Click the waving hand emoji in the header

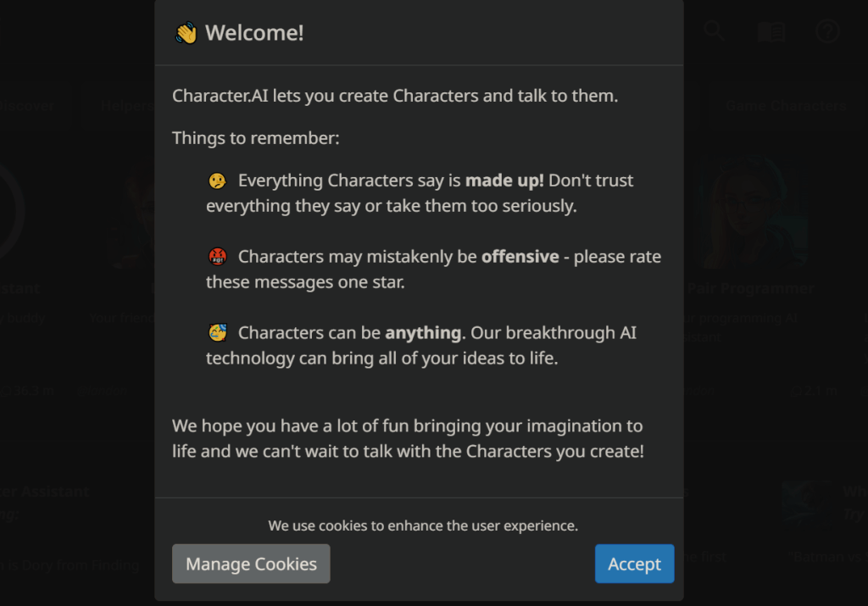[186, 32]
